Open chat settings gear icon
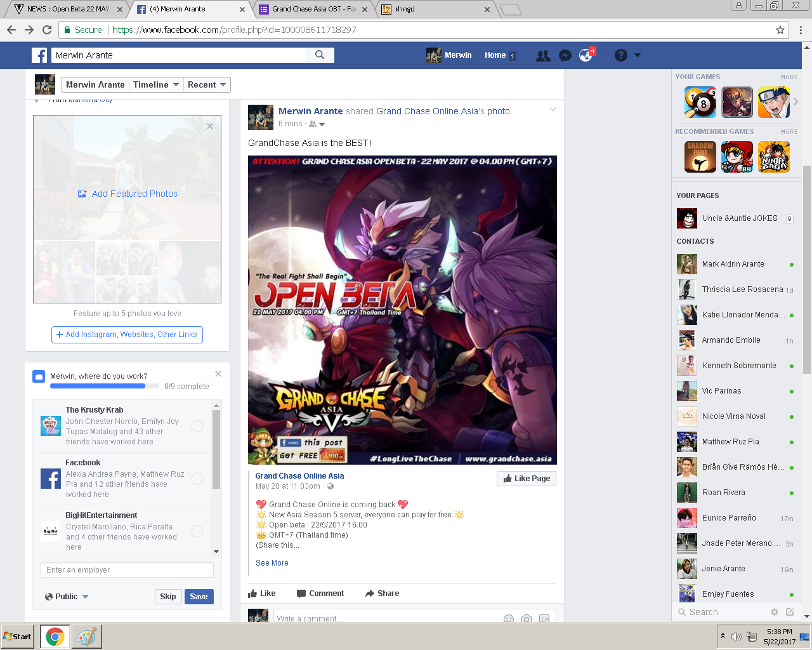 click(x=774, y=612)
